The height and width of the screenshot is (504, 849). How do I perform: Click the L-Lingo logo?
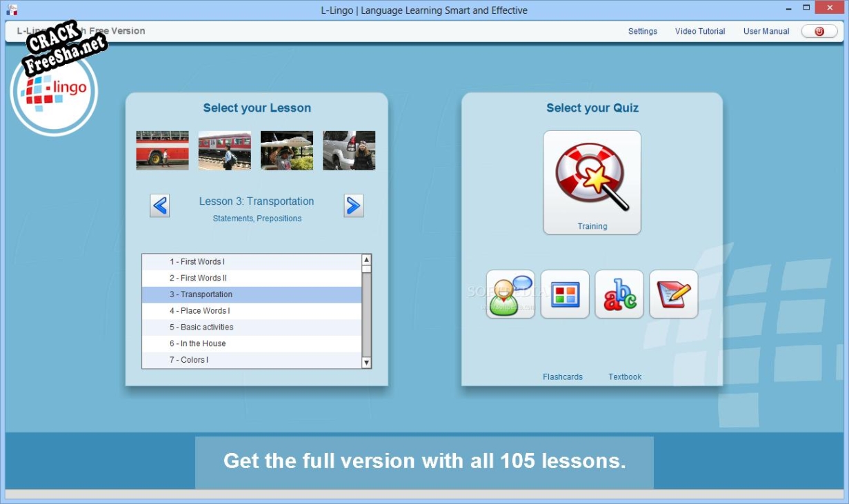coord(55,93)
